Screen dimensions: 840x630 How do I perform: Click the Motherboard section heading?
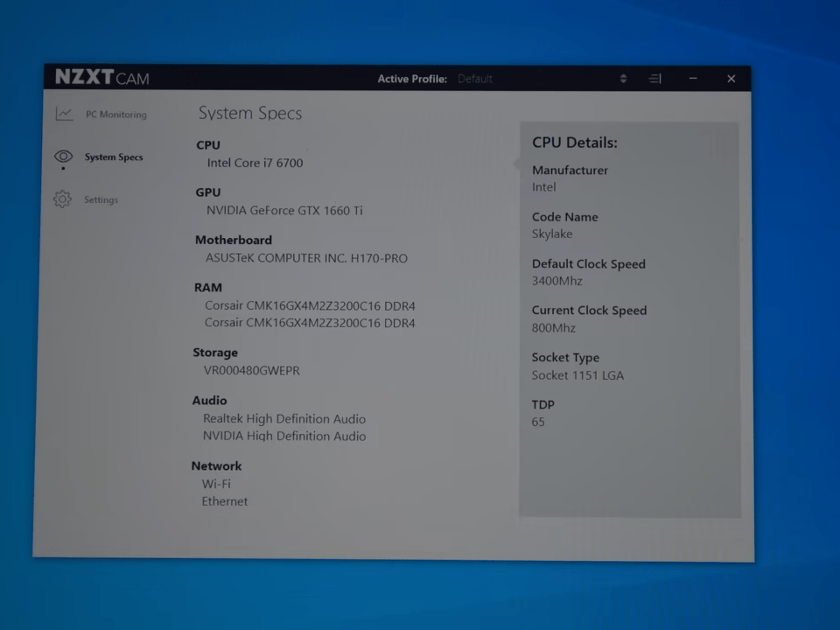[x=233, y=240]
